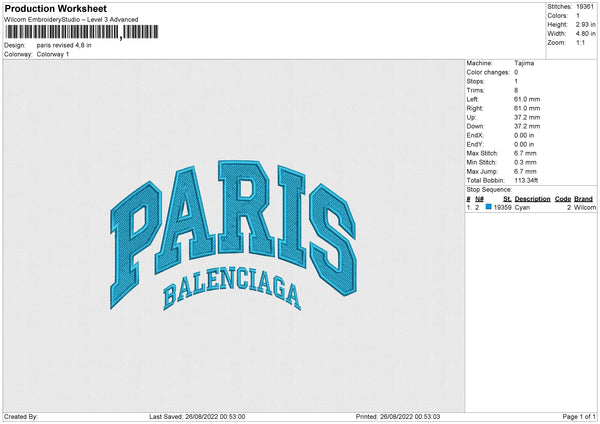Click the Zoom 1:1 value

point(578,42)
